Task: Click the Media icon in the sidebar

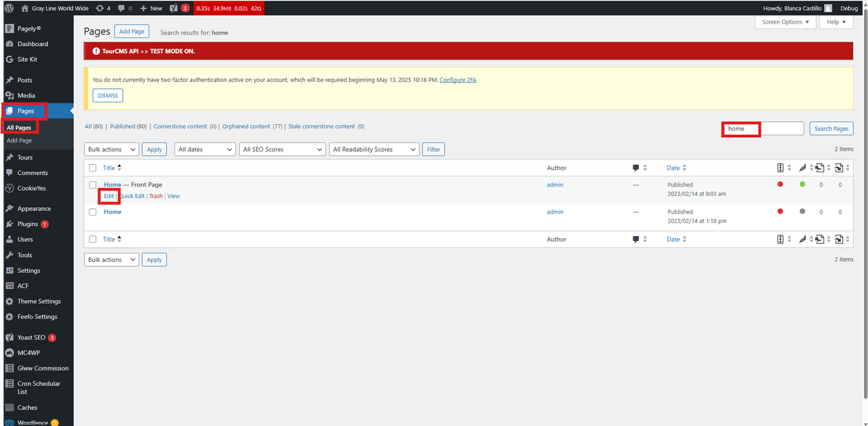Action: (x=9, y=96)
